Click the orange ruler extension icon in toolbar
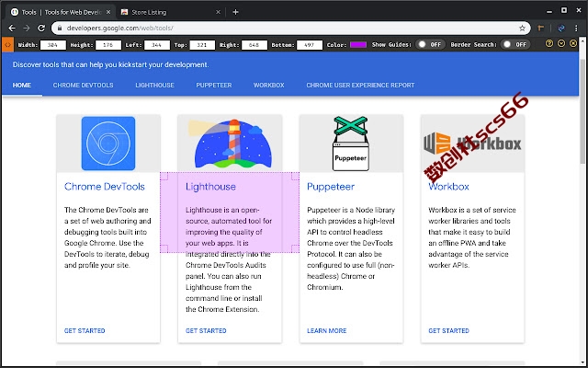This screenshot has height=368, width=588. pos(541,29)
